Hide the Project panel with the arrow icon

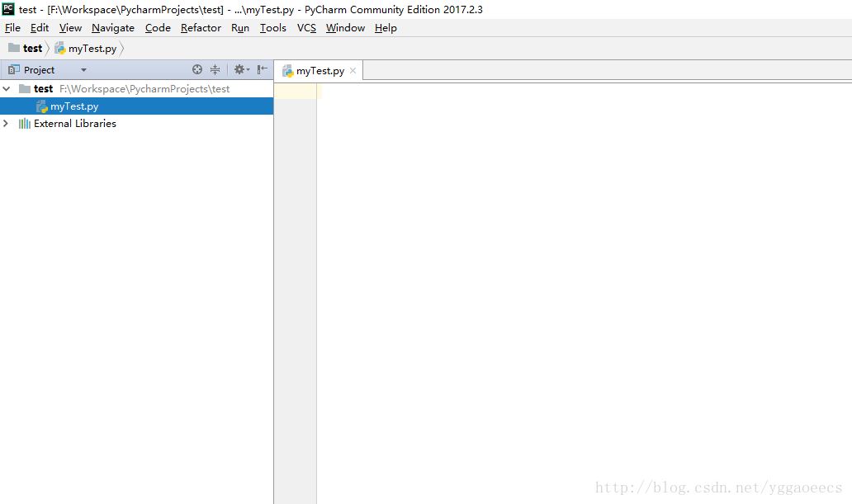(x=263, y=69)
